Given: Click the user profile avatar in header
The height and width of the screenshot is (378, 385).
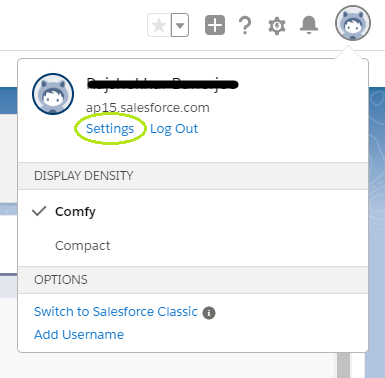Looking at the screenshot, I should coord(353,23).
